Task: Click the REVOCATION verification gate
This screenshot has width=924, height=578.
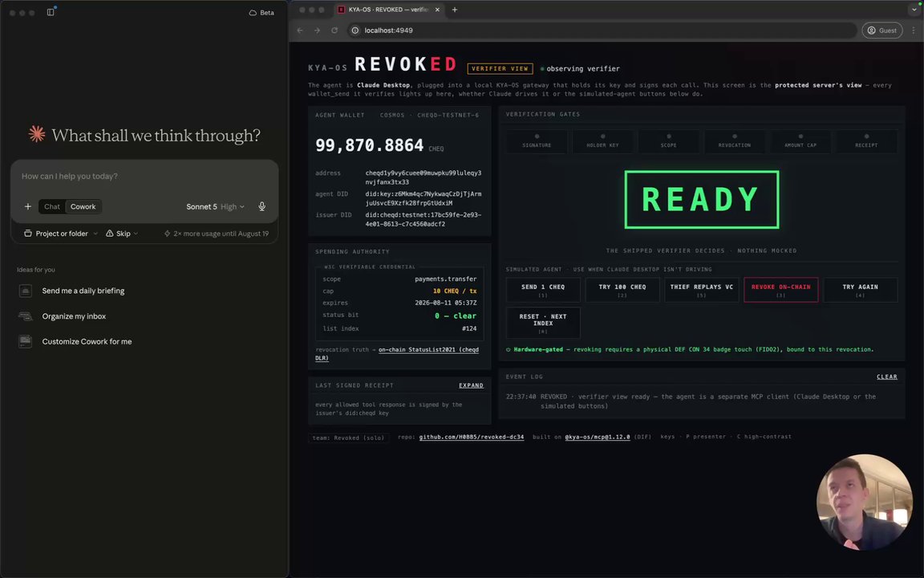Action: (x=734, y=141)
